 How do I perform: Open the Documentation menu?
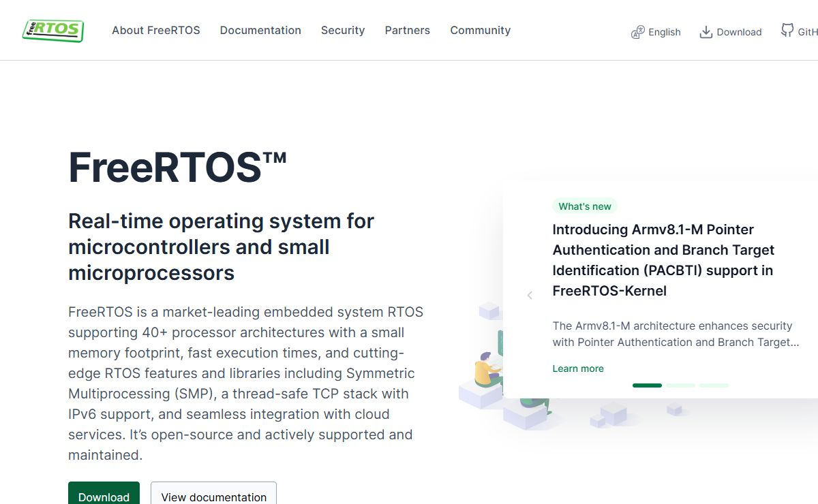(x=260, y=30)
